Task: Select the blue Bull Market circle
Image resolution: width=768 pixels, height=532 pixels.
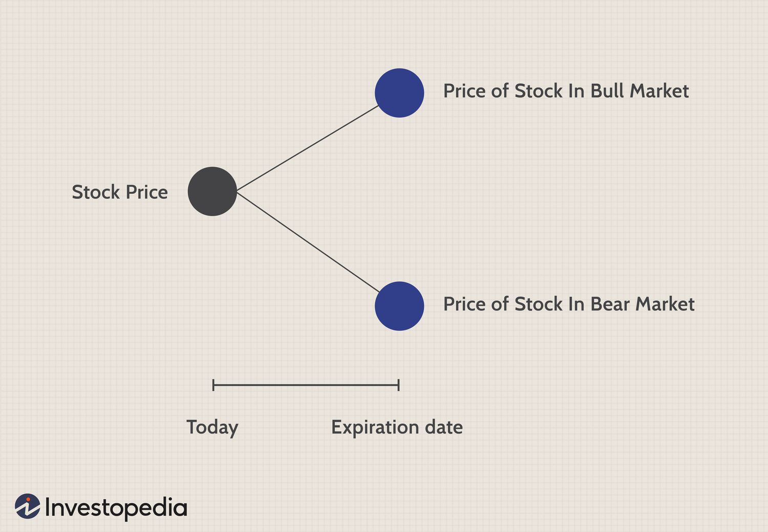Action: (399, 93)
